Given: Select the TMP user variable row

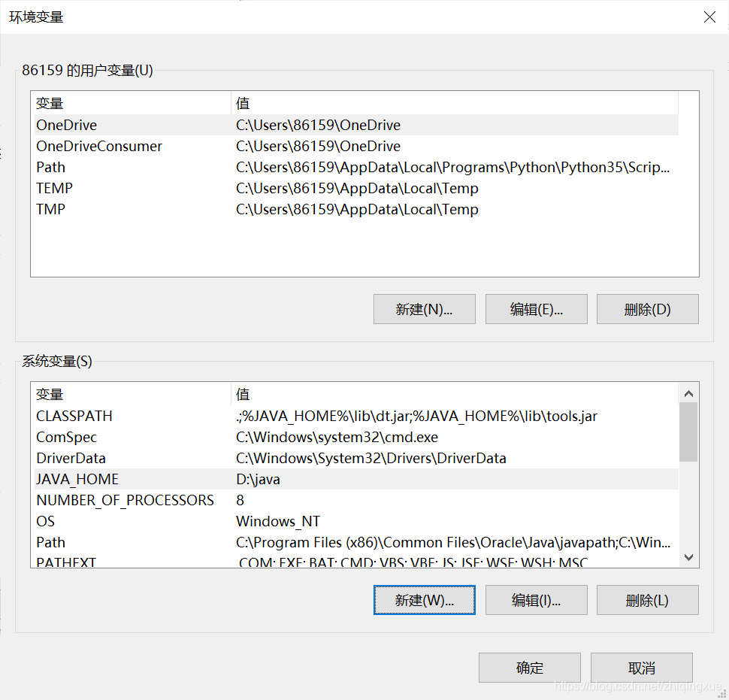Looking at the screenshot, I should 356,209.
